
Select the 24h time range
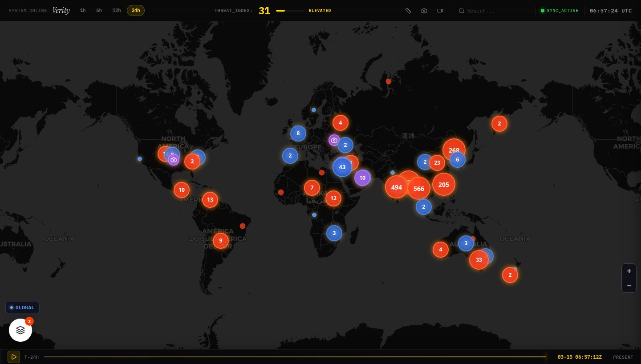point(136,10)
